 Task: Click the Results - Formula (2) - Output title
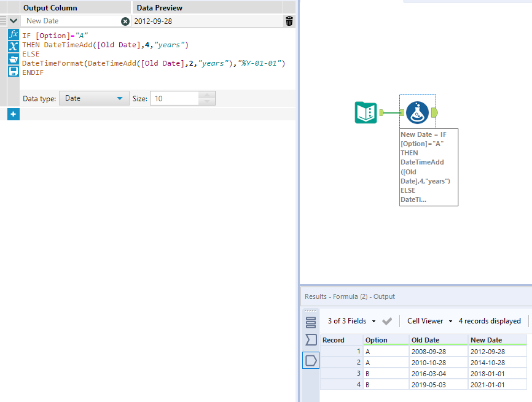tap(350, 296)
